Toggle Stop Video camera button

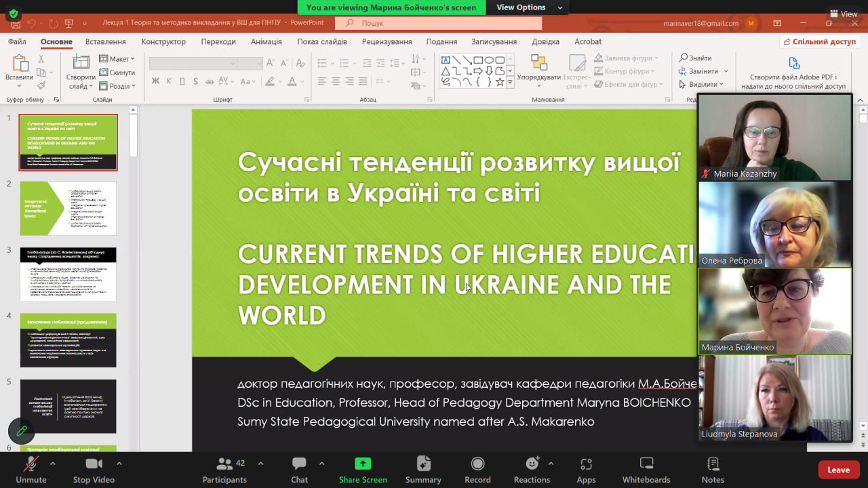click(94, 464)
